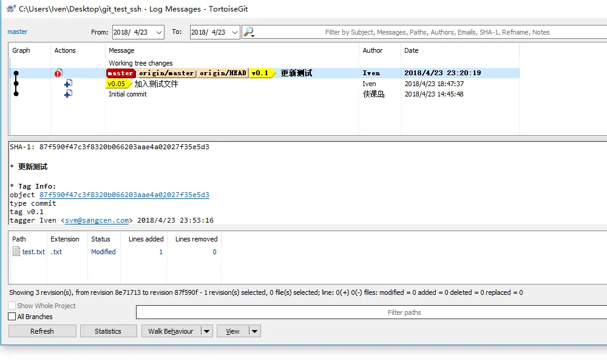
Task: Click the Lines added column header
Action: 146,239
